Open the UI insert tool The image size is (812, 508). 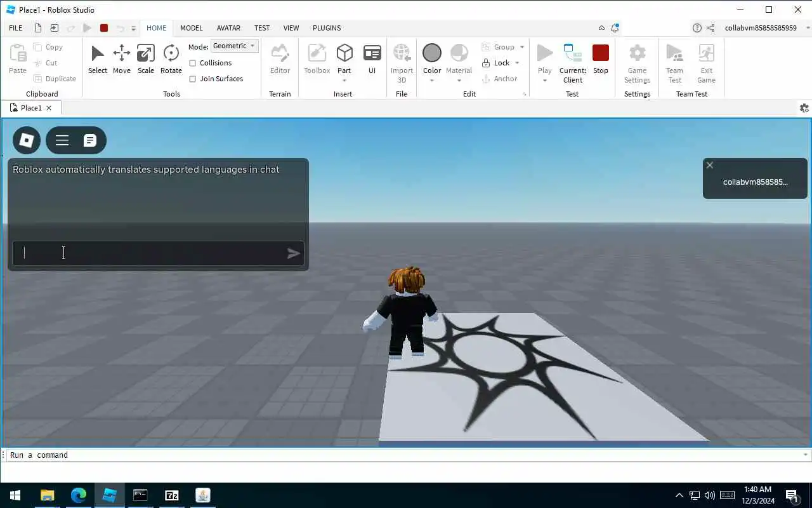click(372, 60)
